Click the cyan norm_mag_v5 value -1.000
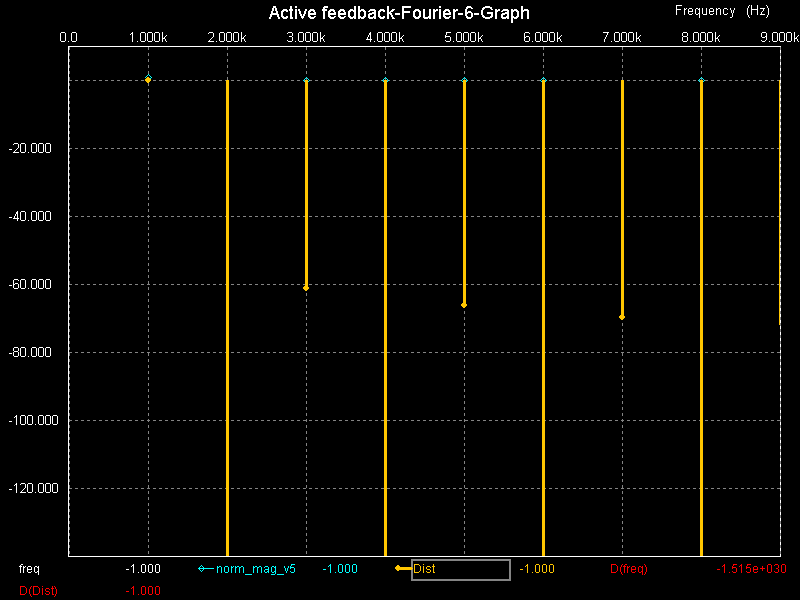The image size is (800, 600). coord(340,569)
